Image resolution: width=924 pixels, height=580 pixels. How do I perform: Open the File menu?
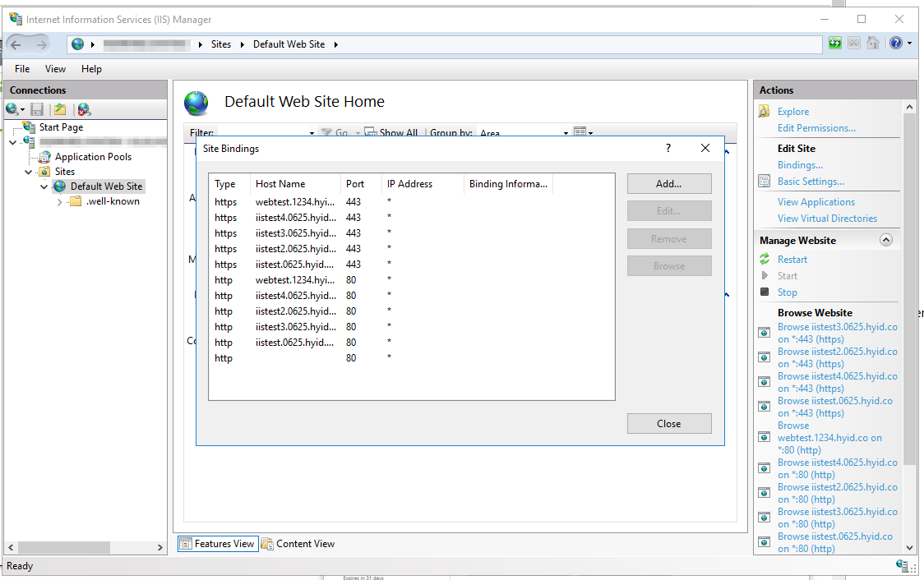click(x=22, y=69)
